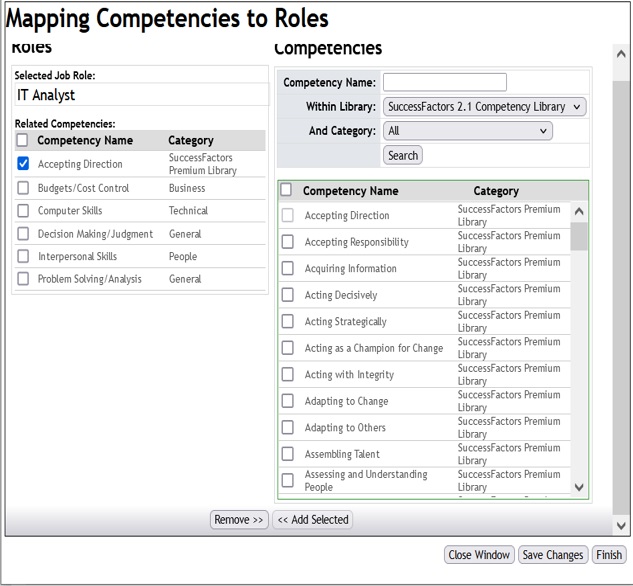Click the Interpersonal Skills text
633x586 pixels.
(77, 256)
